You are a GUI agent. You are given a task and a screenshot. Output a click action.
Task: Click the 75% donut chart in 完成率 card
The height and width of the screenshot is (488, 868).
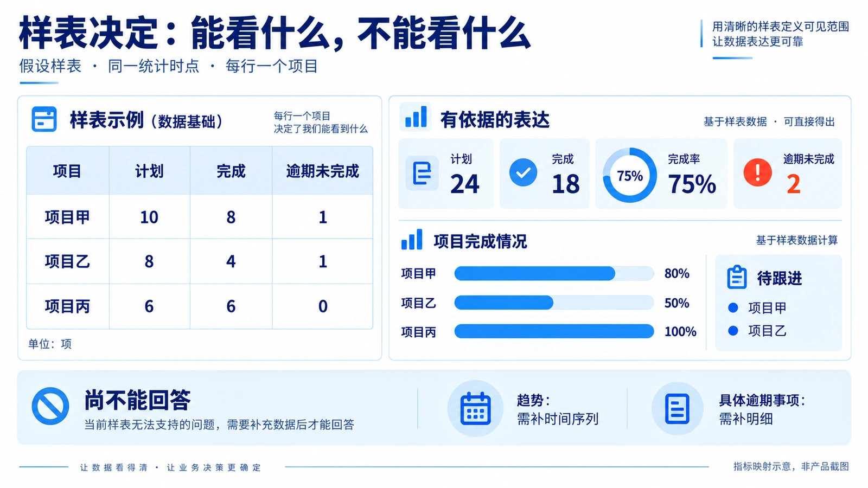(630, 175)
